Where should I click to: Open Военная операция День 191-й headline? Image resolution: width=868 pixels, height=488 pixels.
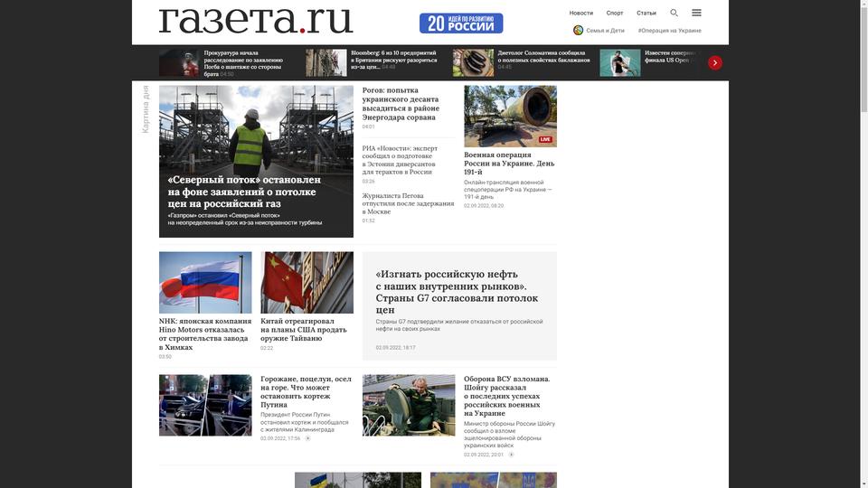coord(509,164)
